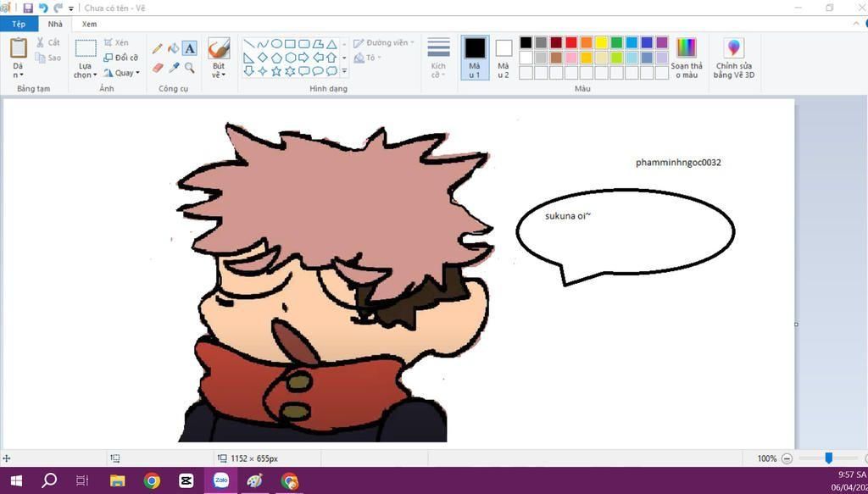The height and width of the screenshot is (494, 868).
Task: Open Windows Start menu
Action: tap(16, 480)
